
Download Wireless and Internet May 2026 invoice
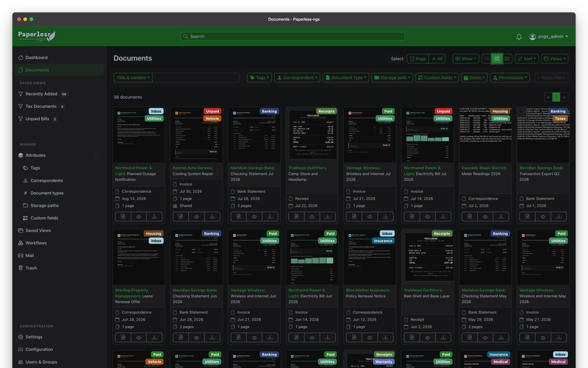click(x=559, y=337)
